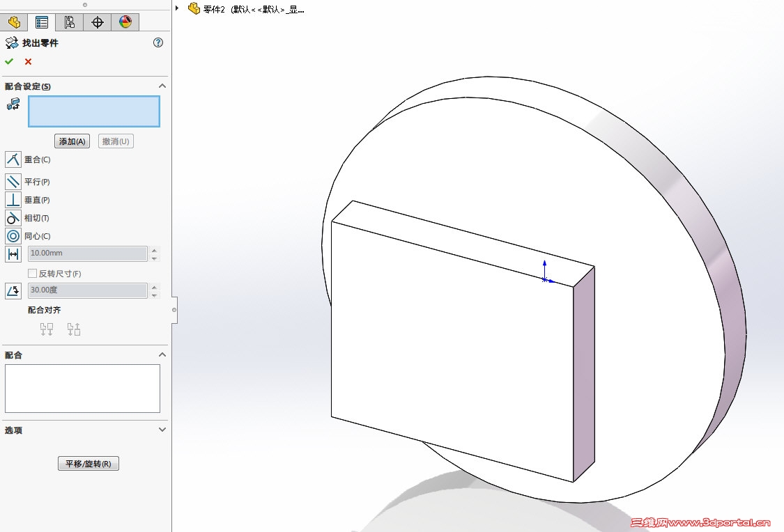Click the 配合 mates list box
784x532 pixels.
(x=82, y=389)
